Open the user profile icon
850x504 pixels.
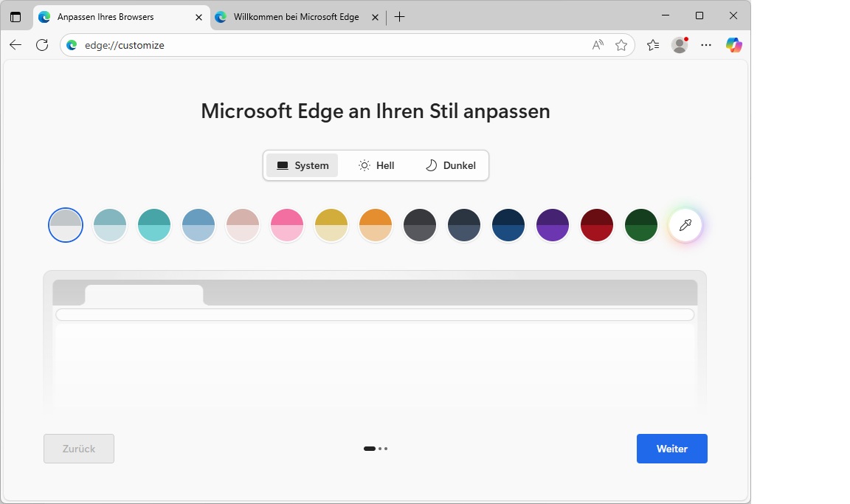[680, 45]
